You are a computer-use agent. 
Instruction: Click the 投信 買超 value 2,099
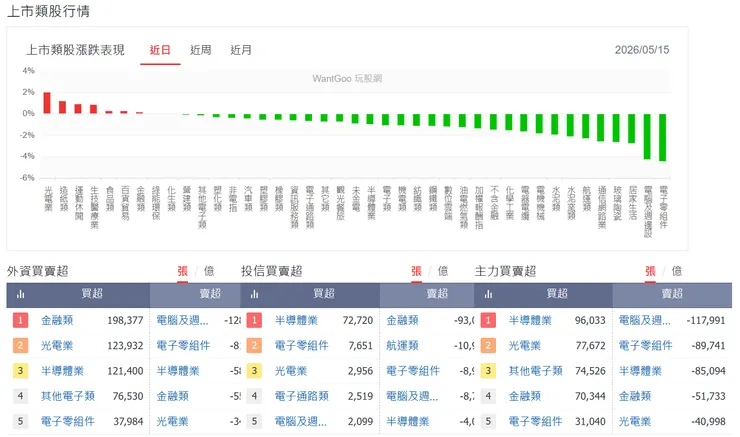click(x=361, y=421)
